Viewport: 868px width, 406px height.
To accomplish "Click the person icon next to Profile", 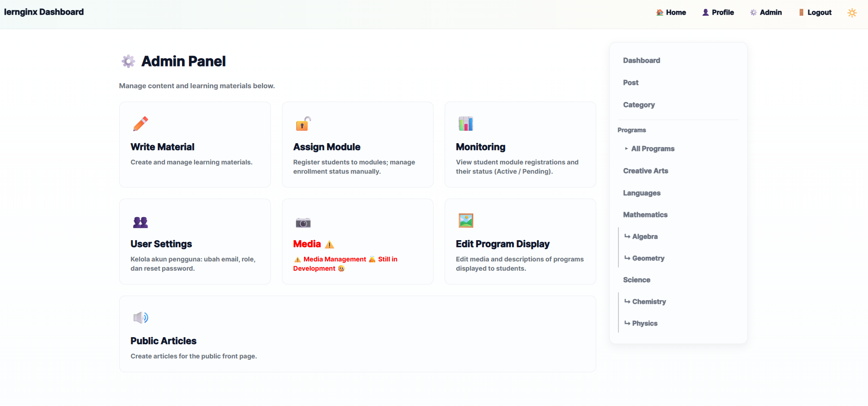I will 706,12.
